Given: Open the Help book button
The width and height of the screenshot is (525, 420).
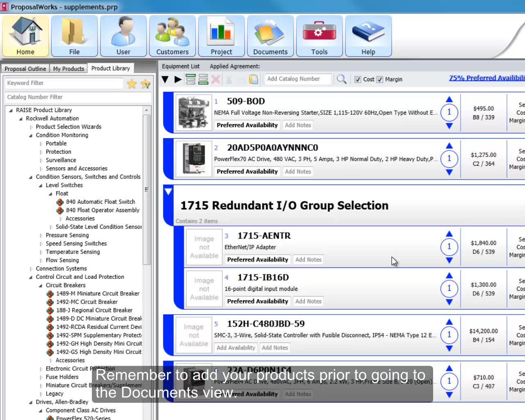Looking at the screenshot, I should pyautogui.click(x=368, y=36).
